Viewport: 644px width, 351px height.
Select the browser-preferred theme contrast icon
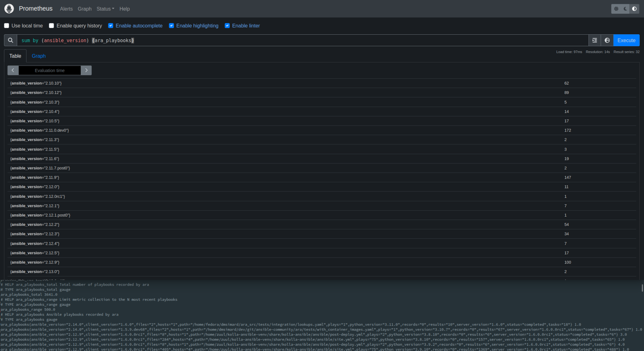tap(634, 9)
